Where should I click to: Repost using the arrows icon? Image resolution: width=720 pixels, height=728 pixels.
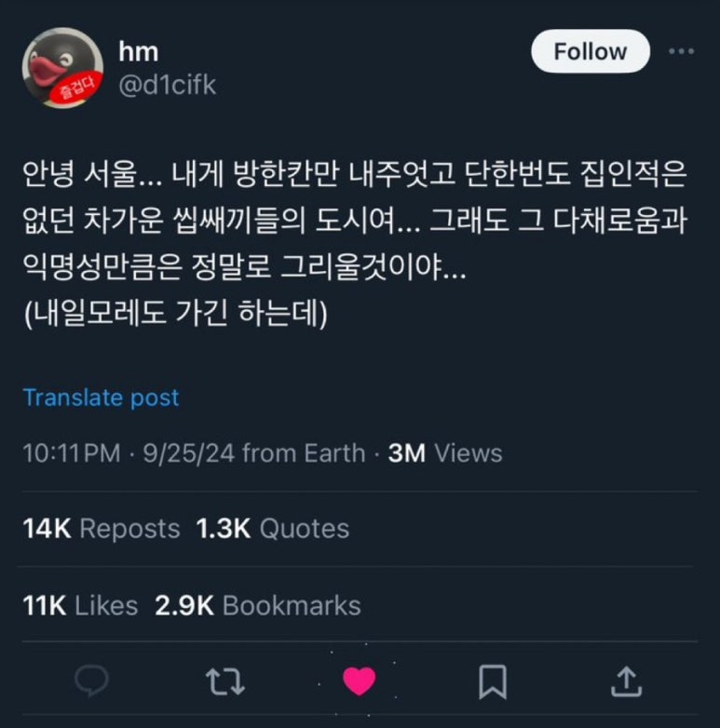224,682
